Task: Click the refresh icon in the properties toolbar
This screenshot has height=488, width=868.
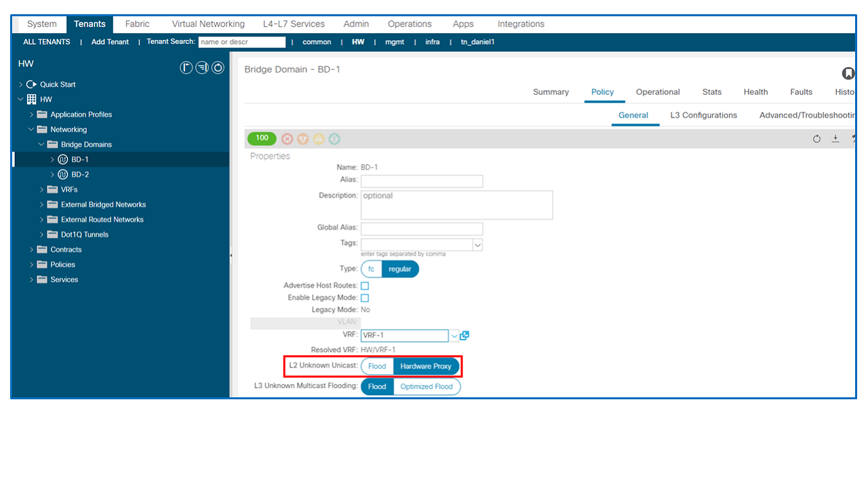Action: click(x=817, y=139)
